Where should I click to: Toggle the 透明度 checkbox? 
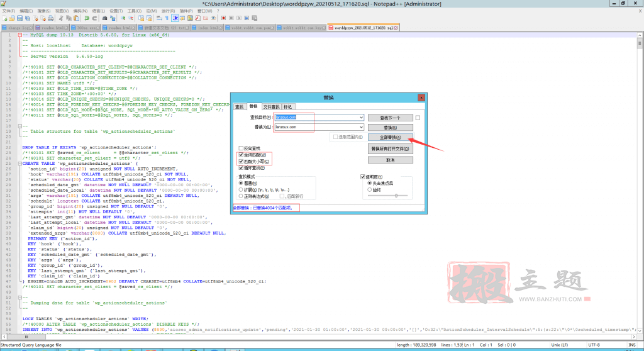coord(363,177)
